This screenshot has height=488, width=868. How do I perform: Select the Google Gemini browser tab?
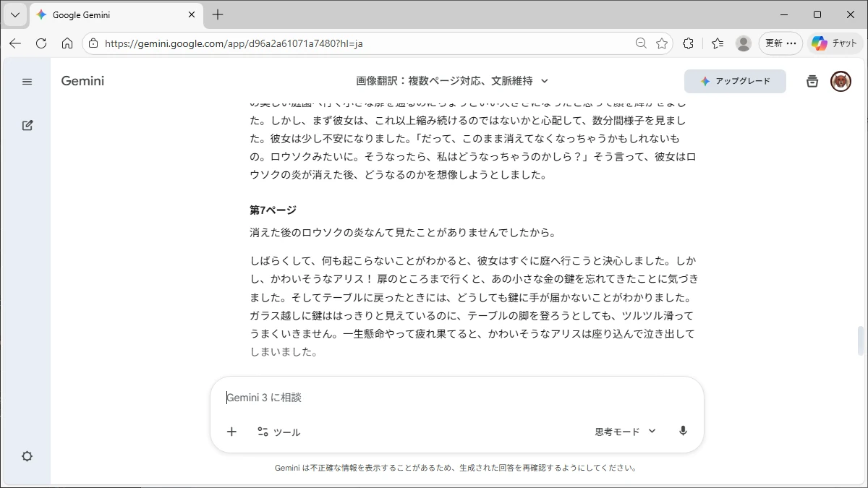pyautogui.click(x=109, y=14)
